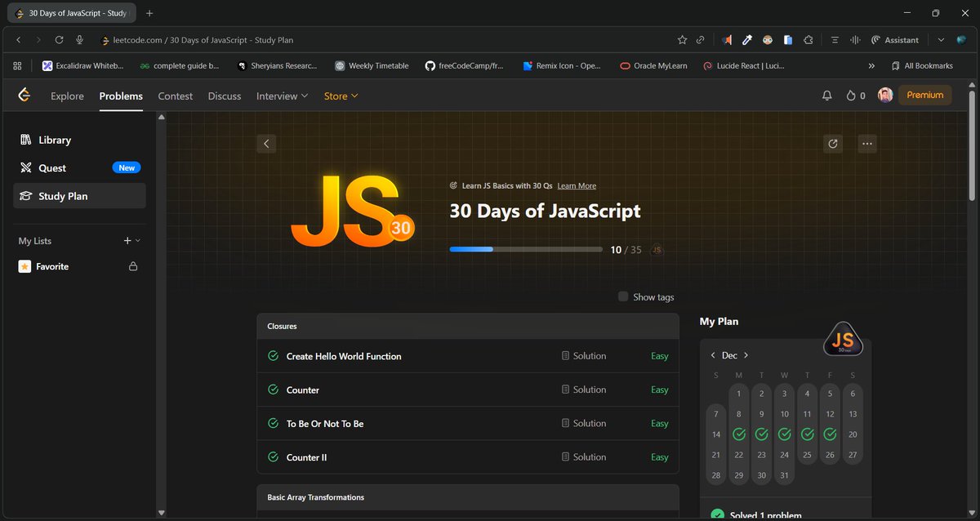Screen dimensions: 980x521
Task: Click the Learn More link
Action: point(577,186)
